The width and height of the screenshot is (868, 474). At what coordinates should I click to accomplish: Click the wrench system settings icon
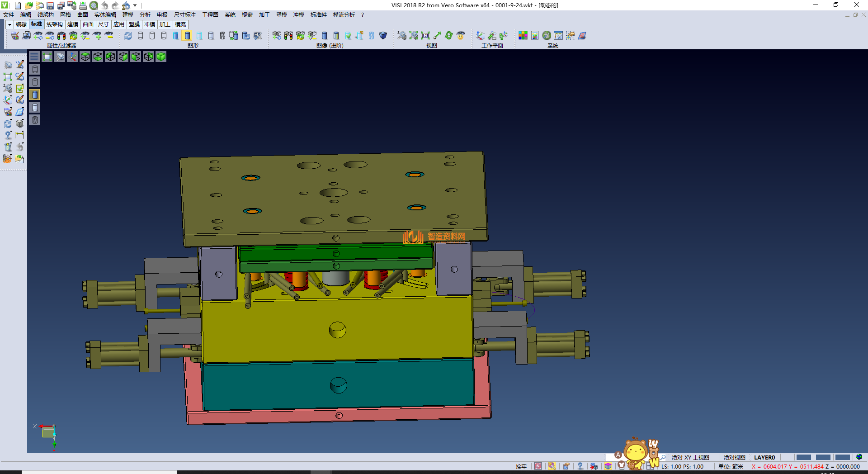point(547,35)
